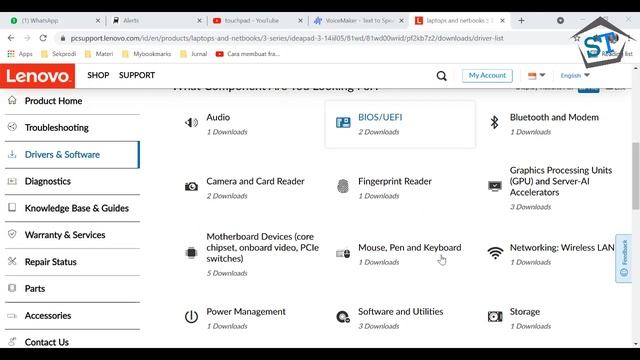Click the Power Management icon
640x360 pixels.
(x=191, y=316)
